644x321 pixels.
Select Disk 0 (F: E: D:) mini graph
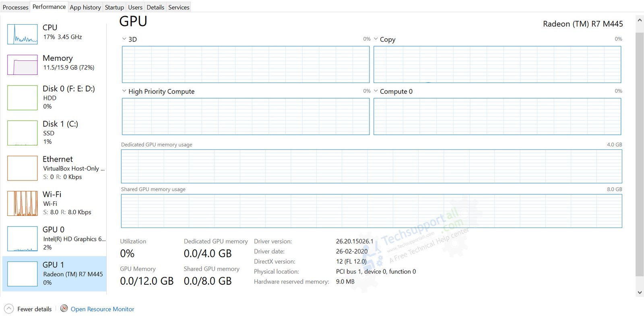point(23,97)
